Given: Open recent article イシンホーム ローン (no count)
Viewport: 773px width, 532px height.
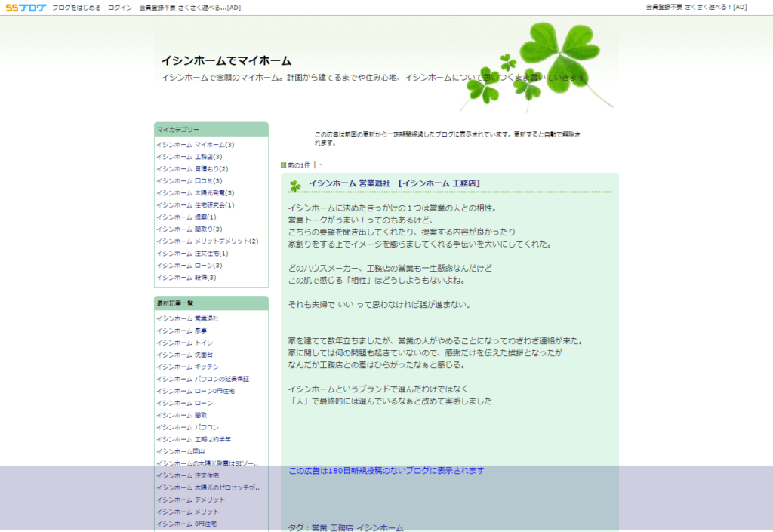Looking at the screenshot, I should click(185, 403).
